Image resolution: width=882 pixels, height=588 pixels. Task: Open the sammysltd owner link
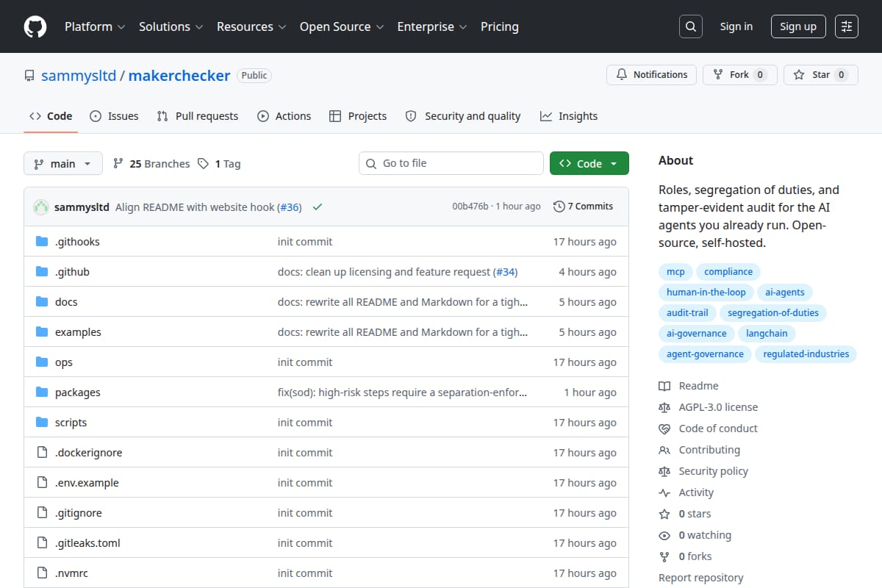[79, 76]
